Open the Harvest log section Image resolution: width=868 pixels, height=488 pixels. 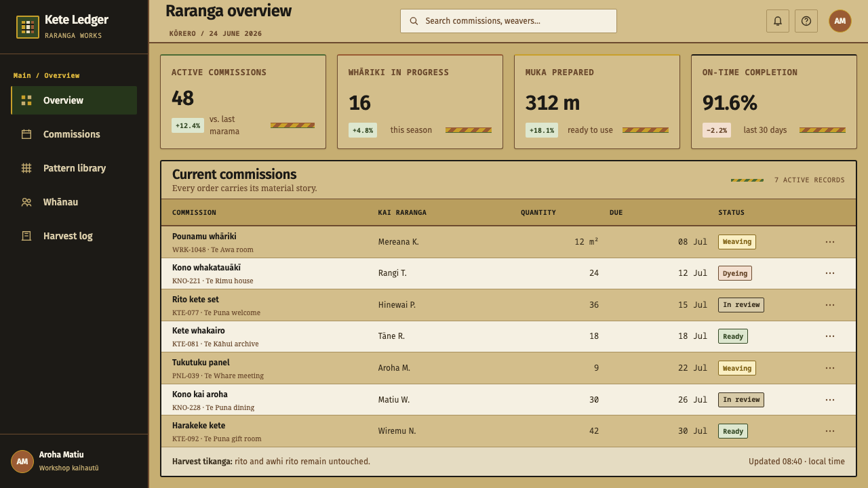[74, 236]
